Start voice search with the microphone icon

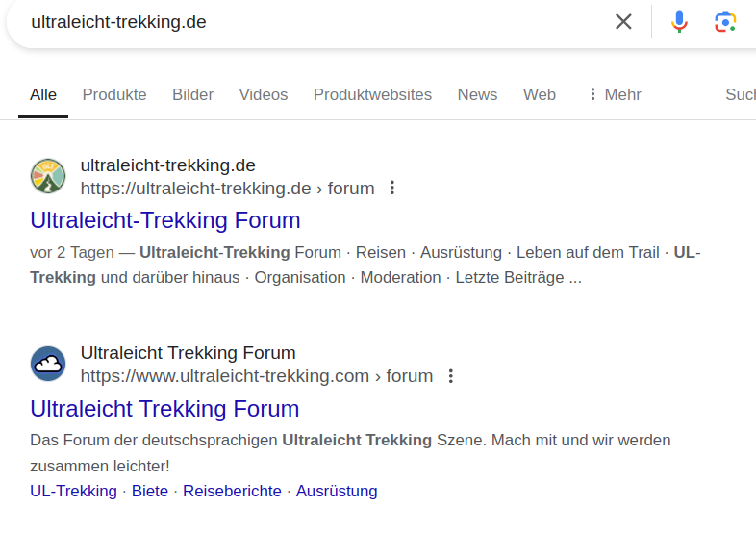pos(679,21)
